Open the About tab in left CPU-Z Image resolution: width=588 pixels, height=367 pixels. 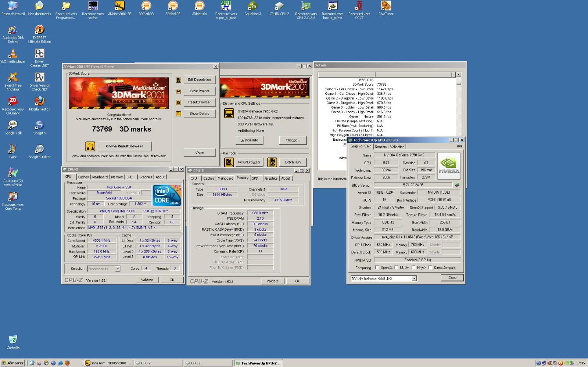coord(160,177)
